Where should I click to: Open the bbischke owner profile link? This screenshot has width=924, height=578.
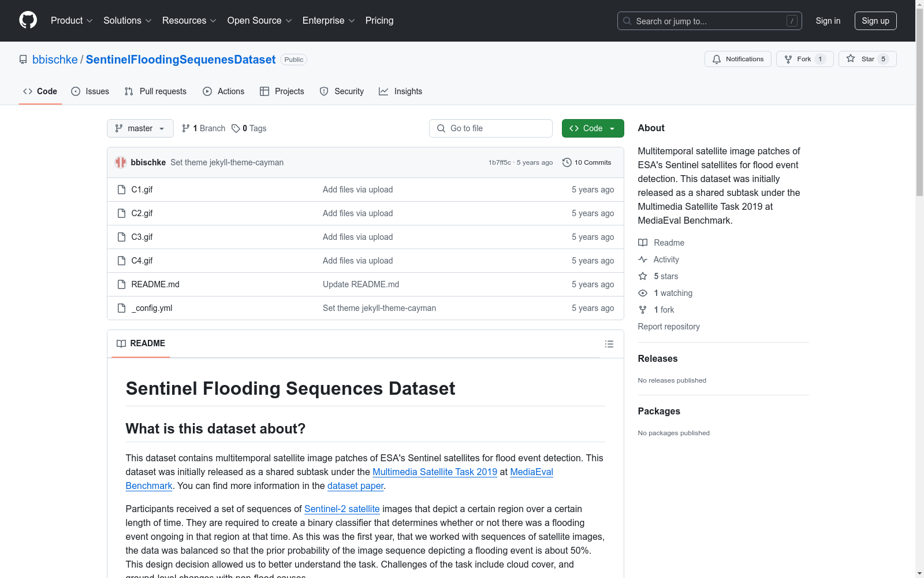click(x=55, y=60)
